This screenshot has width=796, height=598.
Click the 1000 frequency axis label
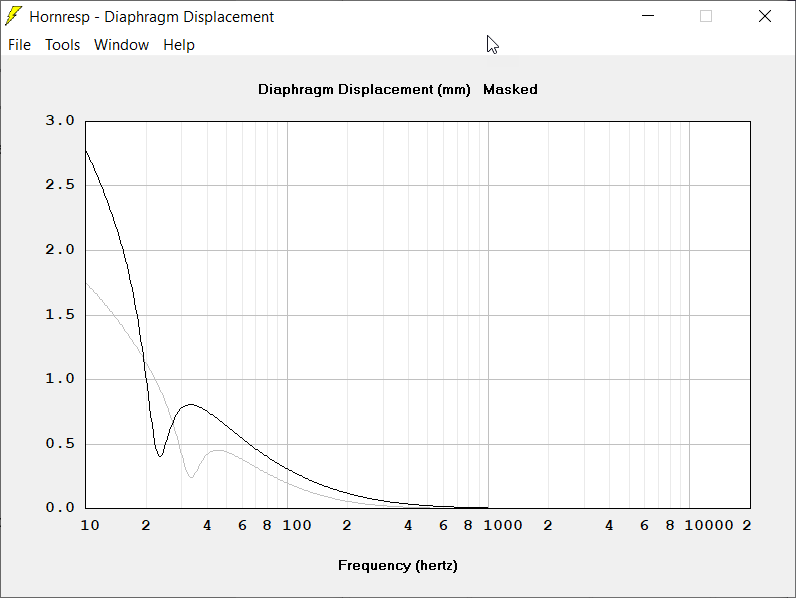(x=503, y=525)
